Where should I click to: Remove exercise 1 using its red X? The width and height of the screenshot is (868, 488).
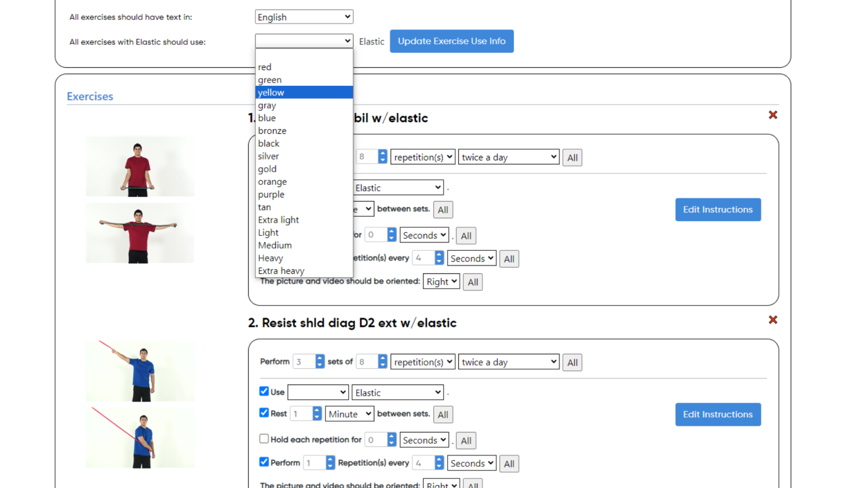(772, 115)
